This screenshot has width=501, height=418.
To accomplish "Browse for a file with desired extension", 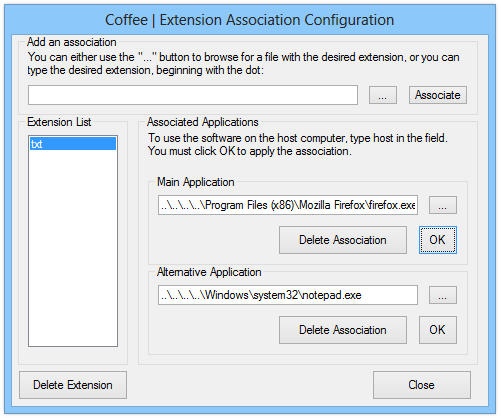I will [383, 95].
